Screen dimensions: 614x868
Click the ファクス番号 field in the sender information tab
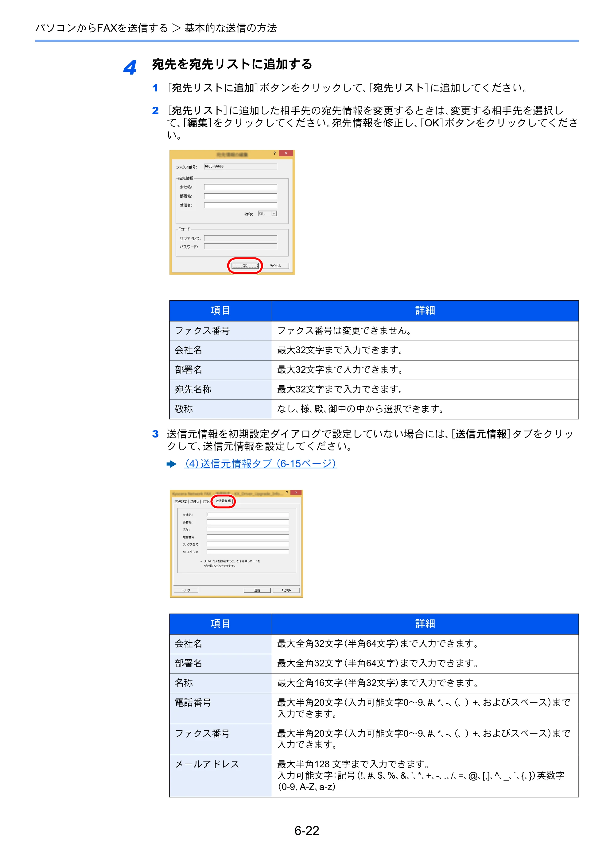(248, 544)
